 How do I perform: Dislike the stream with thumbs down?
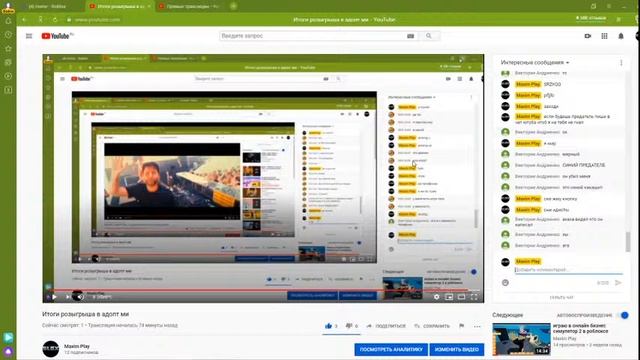(349, 326)
